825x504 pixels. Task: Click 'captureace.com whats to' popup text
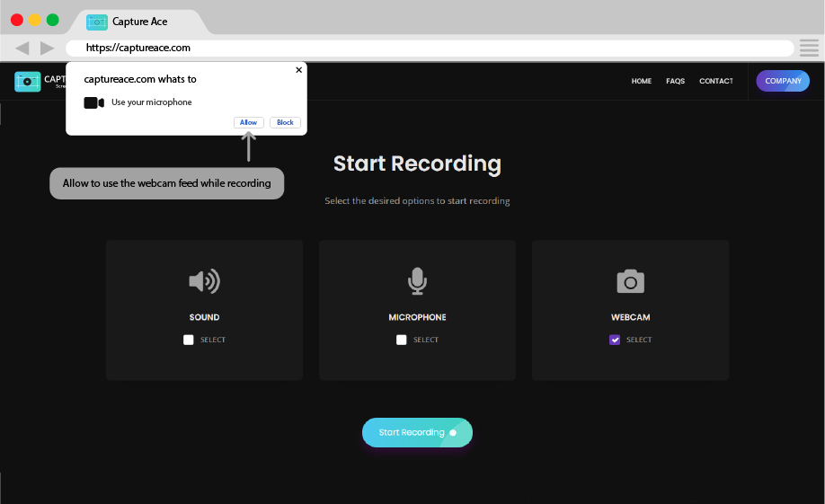click(140, 79)
